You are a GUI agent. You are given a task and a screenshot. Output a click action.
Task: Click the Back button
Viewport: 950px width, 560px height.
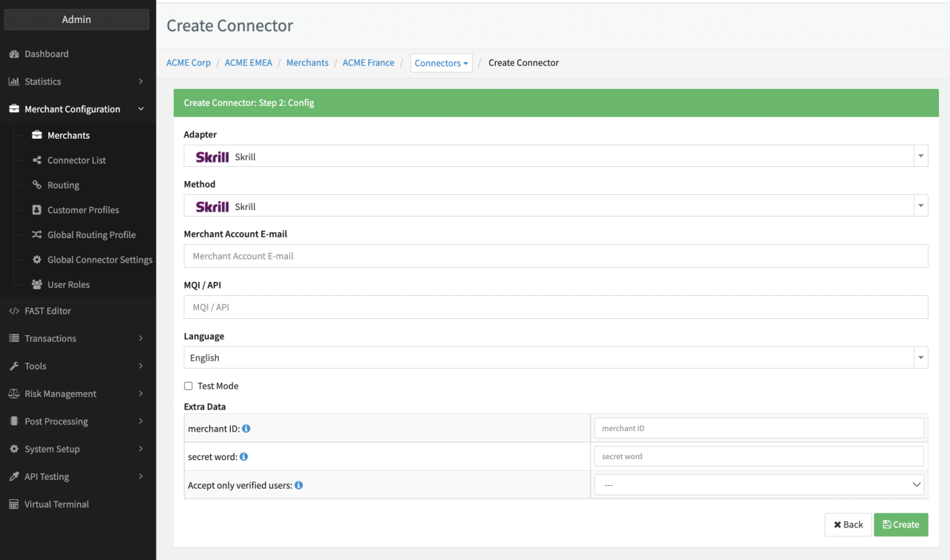(x=848, y=524)
